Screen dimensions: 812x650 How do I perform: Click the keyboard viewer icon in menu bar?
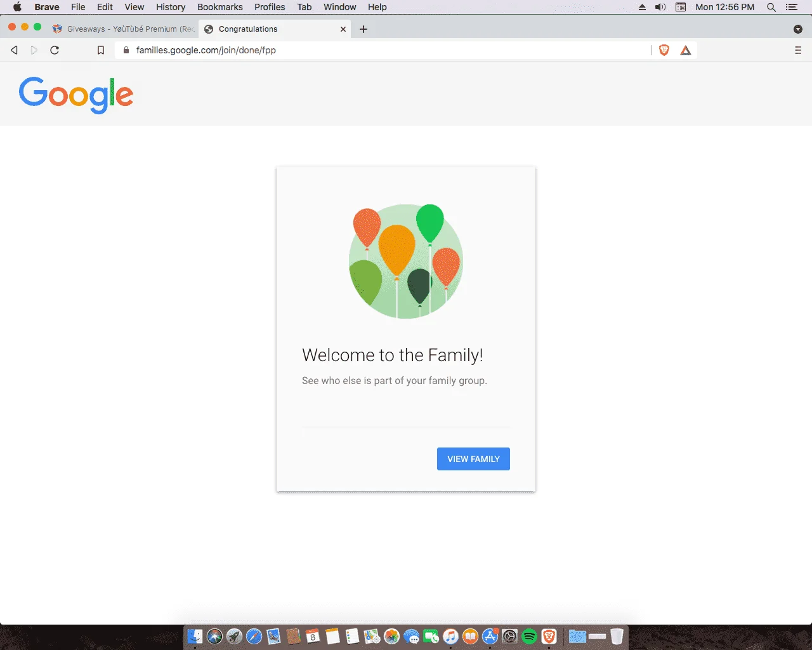(x=681, y=7)
